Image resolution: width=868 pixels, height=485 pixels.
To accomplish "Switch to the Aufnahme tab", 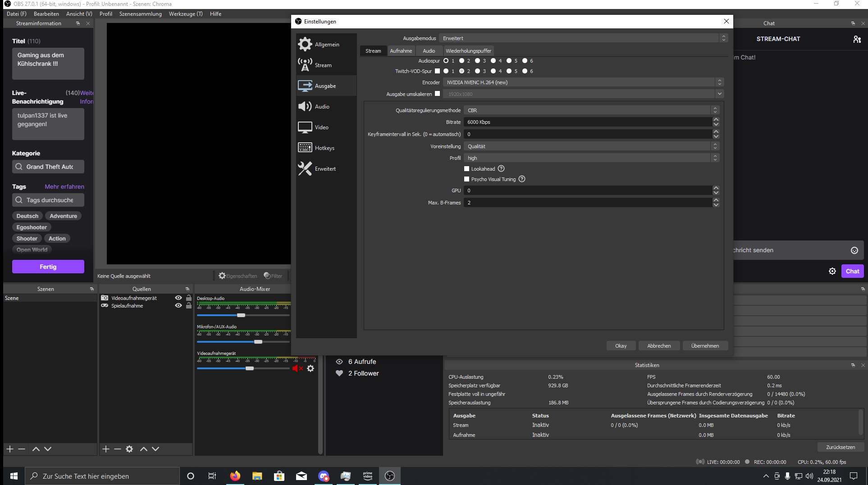I will tap(401, 51).
